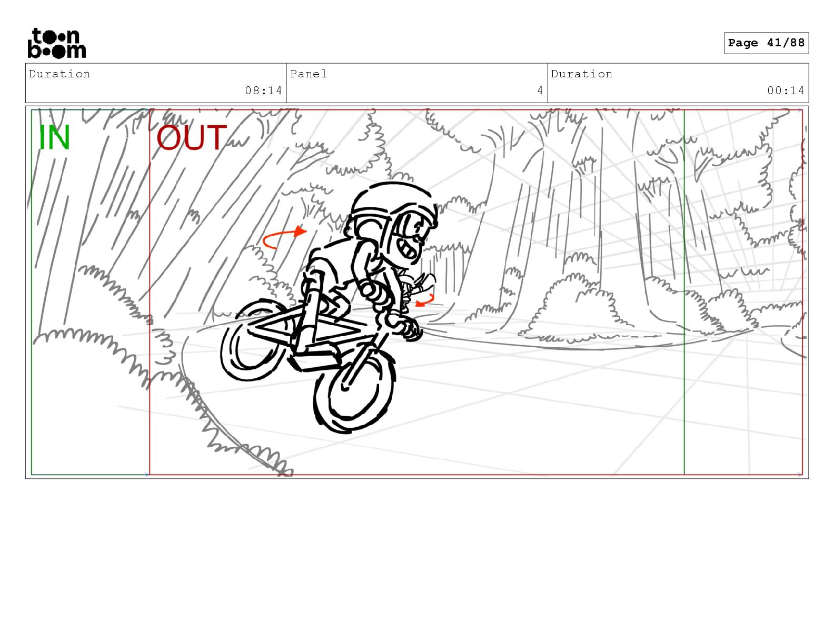
Task: Click the red OUT camera label
Action: tap(192, 138)
